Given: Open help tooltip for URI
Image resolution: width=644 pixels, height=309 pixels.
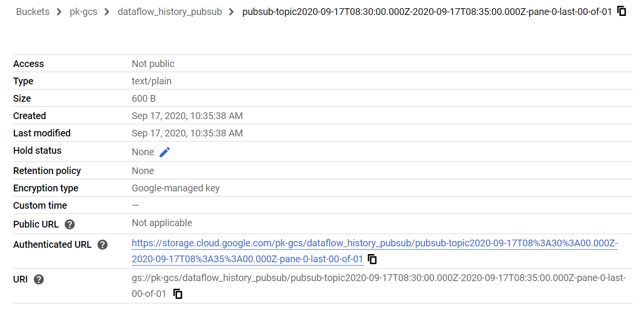Looking at the screenshot, I should click(x=39, y=280).
